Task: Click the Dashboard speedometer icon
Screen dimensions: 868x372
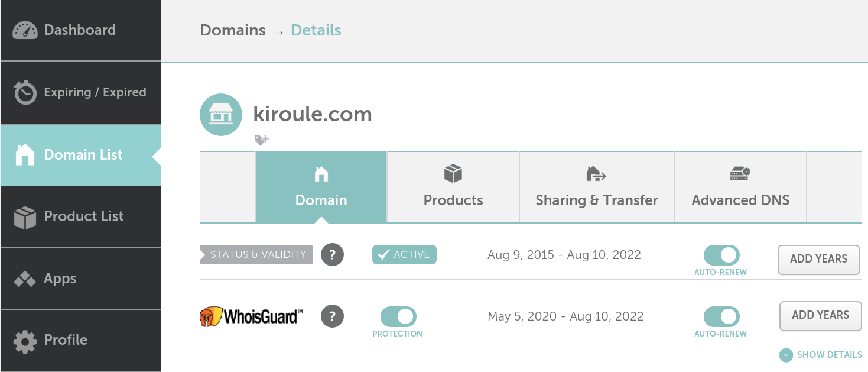Action: 25,31
